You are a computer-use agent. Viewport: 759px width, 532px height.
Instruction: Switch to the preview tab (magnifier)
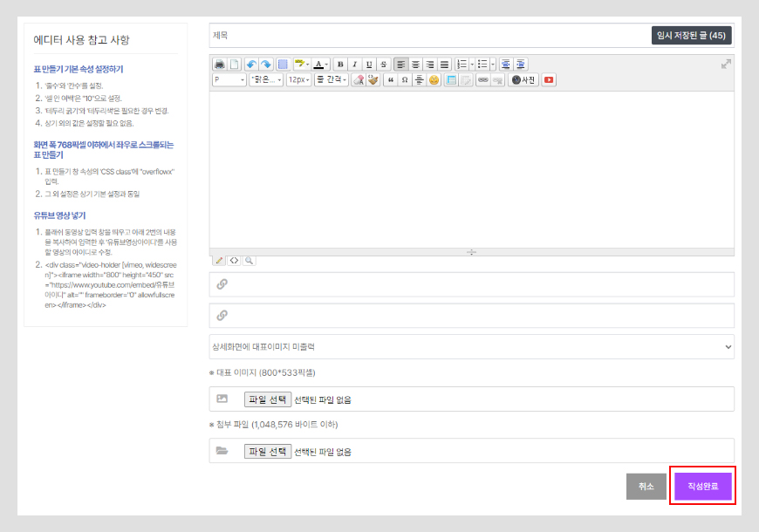(x=249, y=261)
